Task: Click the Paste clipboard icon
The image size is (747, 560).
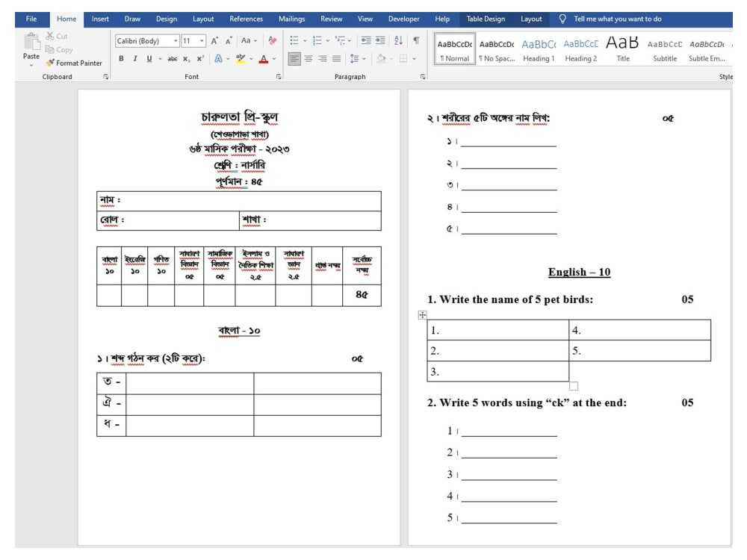Action: point(31,42)
